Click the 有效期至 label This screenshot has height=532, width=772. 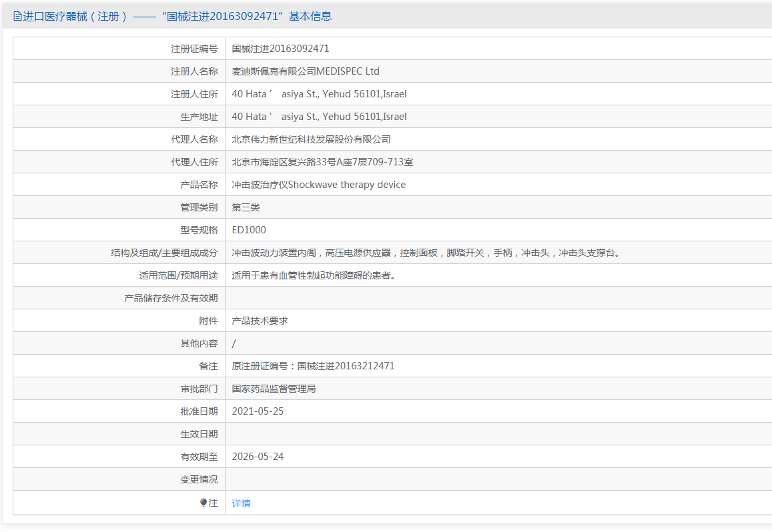(x=199, y=456)
